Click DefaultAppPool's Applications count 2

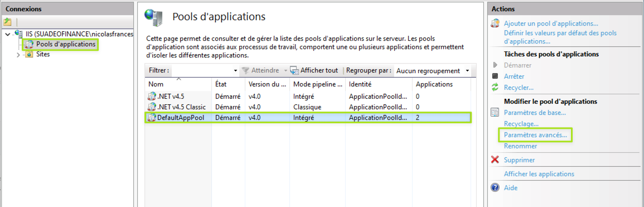[418, 118]
